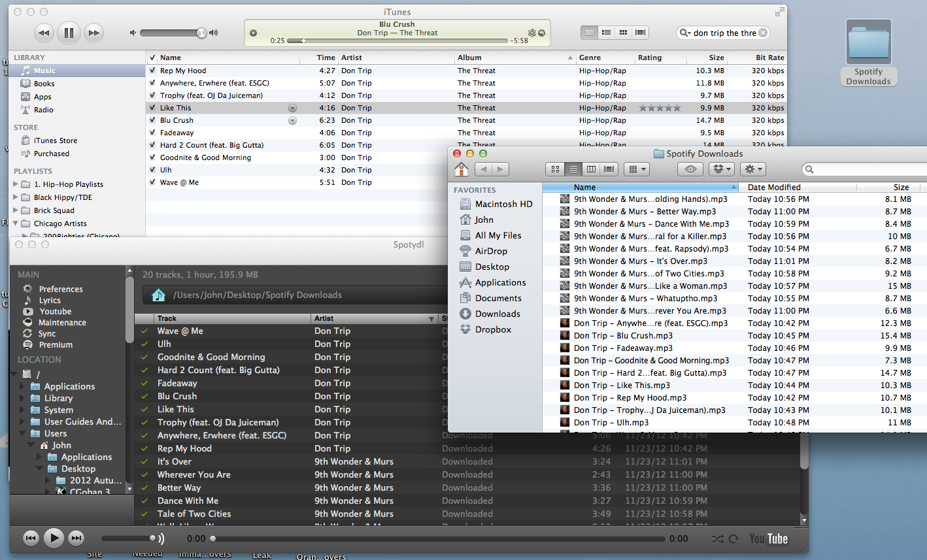This screenshot has height=560, width=927.
Task: Go back in Finder window
Action: pyautogui.click(x=484, y=169)
